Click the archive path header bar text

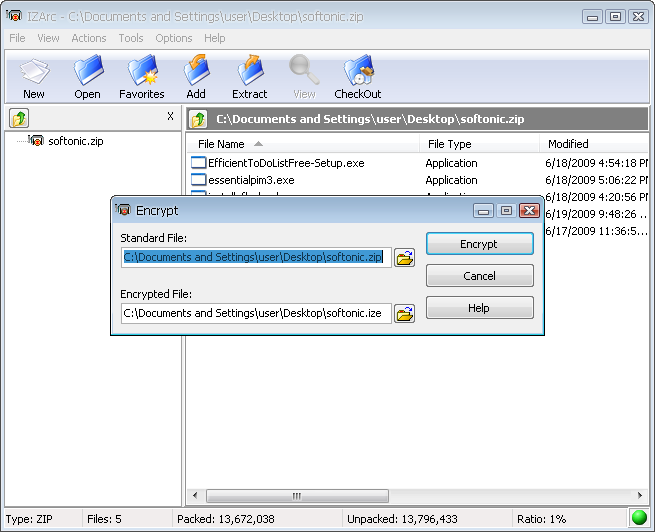pos(370,119)
